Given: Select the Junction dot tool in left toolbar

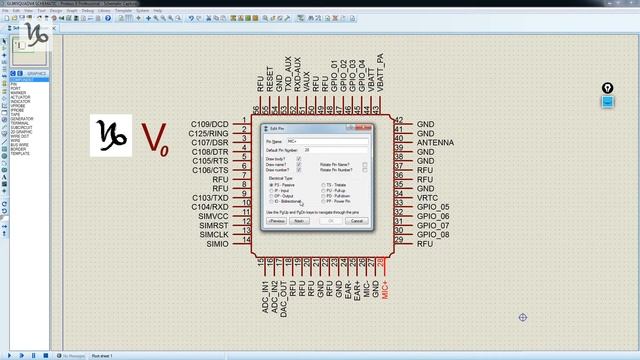Looking at the screenshot, I should [4, 56].
